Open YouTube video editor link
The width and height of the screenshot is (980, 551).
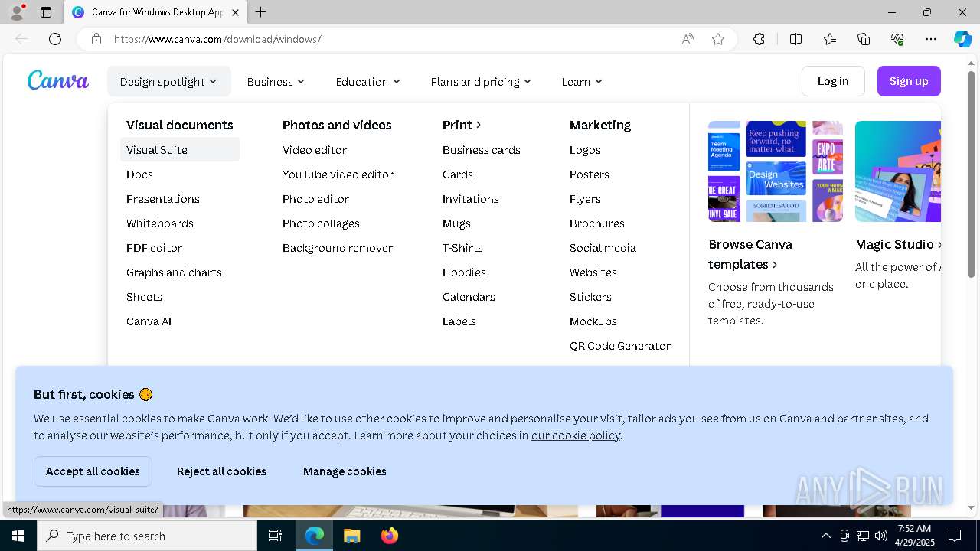coord(338,174)
